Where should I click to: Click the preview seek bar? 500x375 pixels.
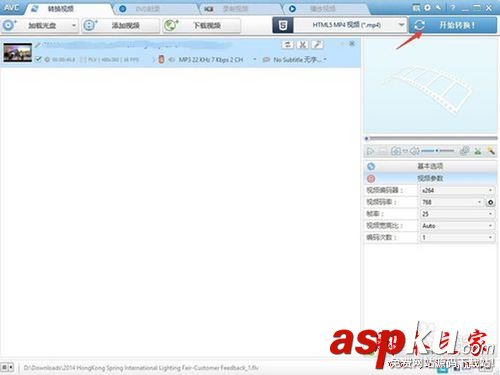pos(431,138)
